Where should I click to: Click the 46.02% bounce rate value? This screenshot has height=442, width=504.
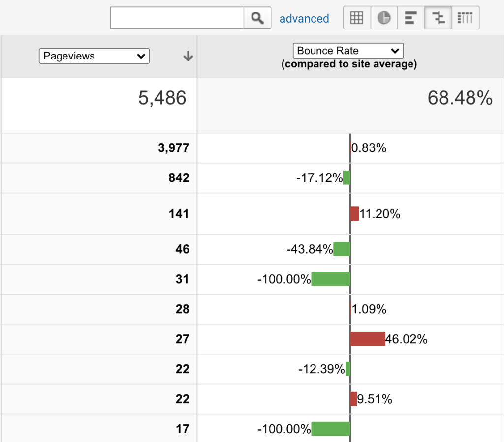pyautogui.click(x=406, y=339)
